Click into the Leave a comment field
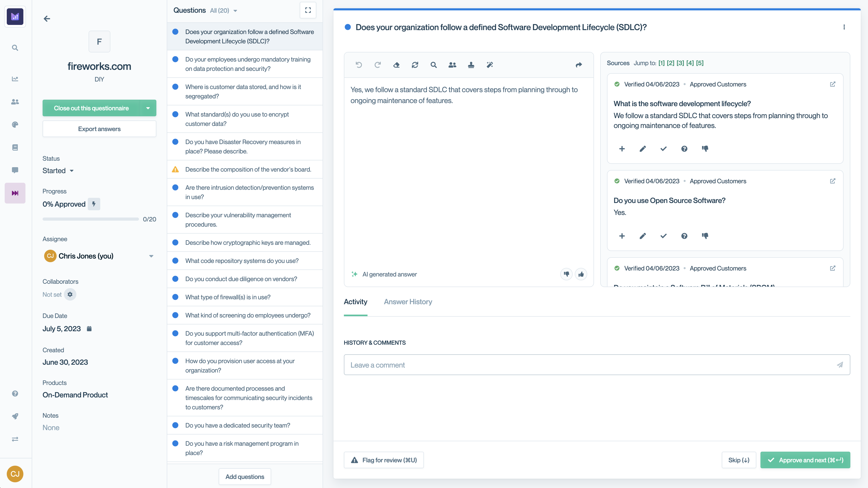Image resolution: width=868 pixels, height=488 pixels. coord(590,365)
